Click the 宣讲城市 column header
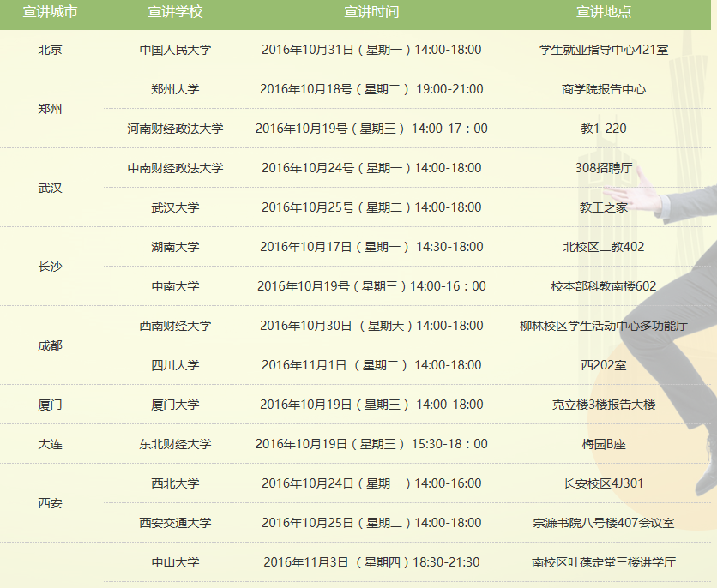Viewport: 717px width, 588px height. (50, 12)
